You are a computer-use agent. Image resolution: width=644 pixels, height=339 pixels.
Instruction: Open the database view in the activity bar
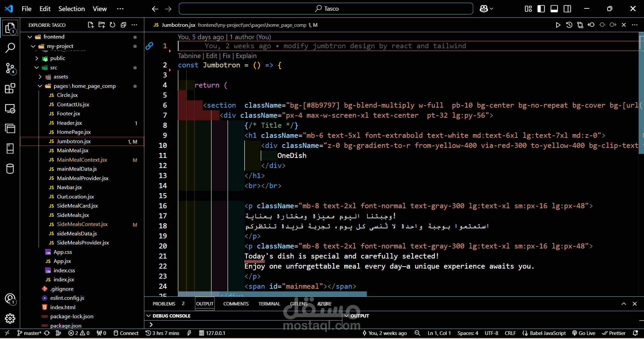click(10, 169)
